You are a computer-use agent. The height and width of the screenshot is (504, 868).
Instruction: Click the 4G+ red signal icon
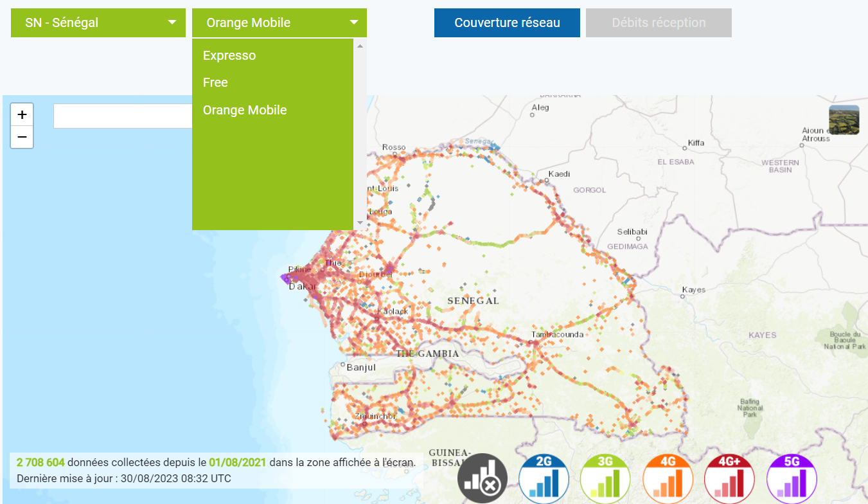(729, 479)
